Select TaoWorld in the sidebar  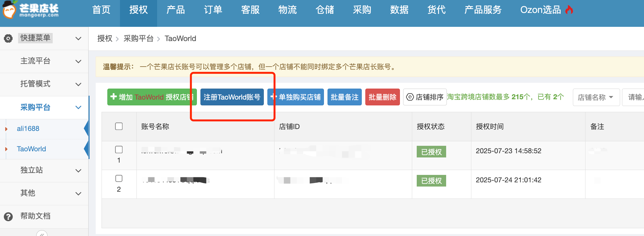[31, 149]
